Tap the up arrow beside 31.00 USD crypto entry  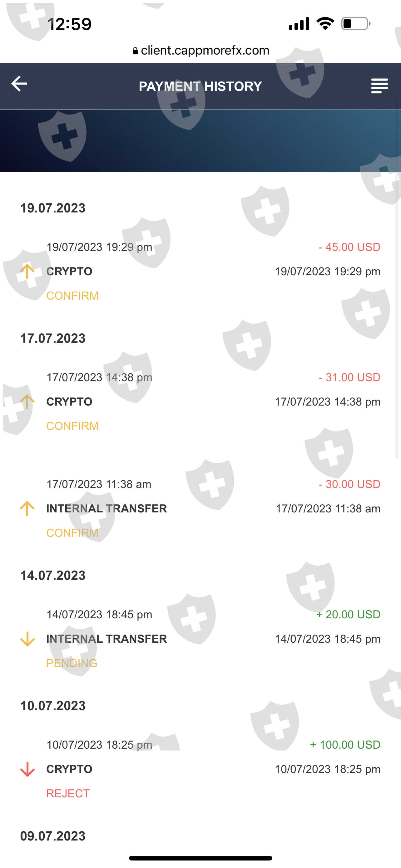click(x=27, y=401)
